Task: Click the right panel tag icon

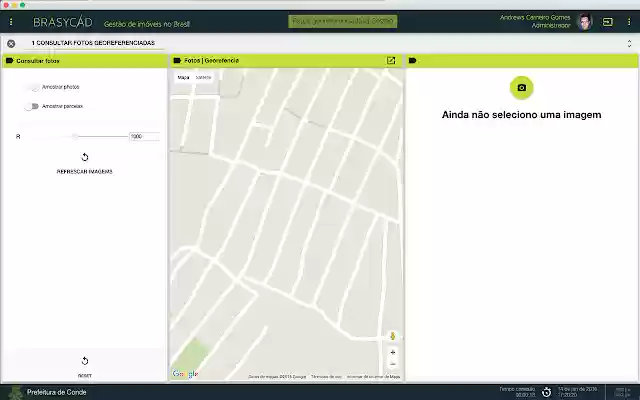Action: 412,60
